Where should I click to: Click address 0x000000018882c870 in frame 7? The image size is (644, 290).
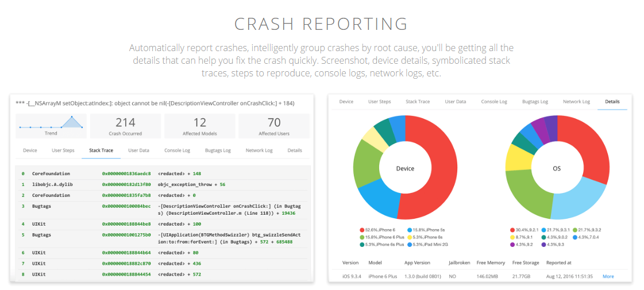pyautogui.click(x=126, y=264)
